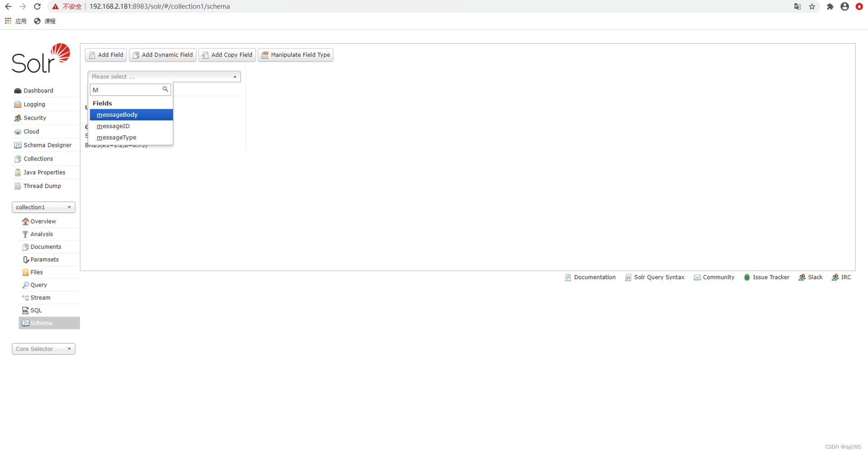Screen dimensions: 868x454
Task: Click the search magnifier in field filter
Action: click(165, 89)
